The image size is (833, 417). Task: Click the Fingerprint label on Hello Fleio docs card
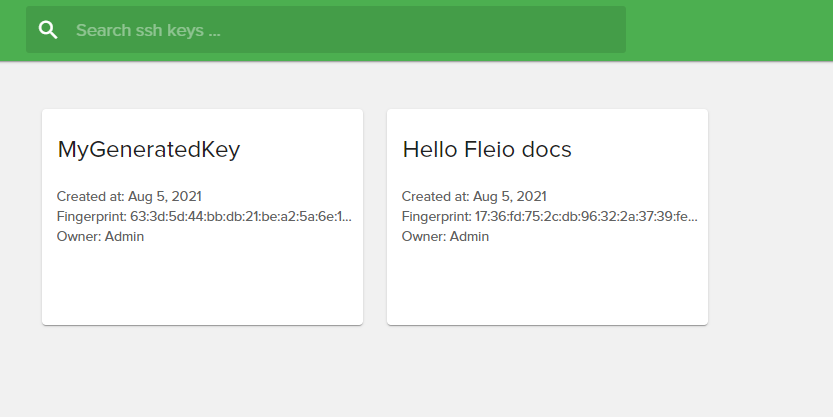point(436,216)
